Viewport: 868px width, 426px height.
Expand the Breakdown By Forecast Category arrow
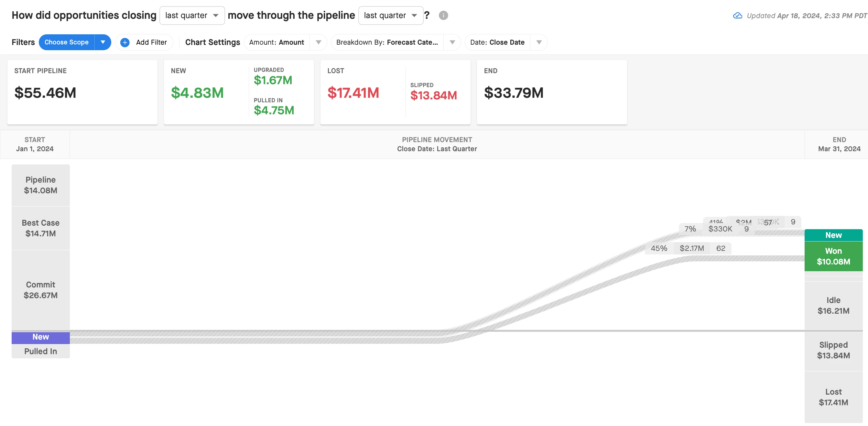tap(452, 42)
